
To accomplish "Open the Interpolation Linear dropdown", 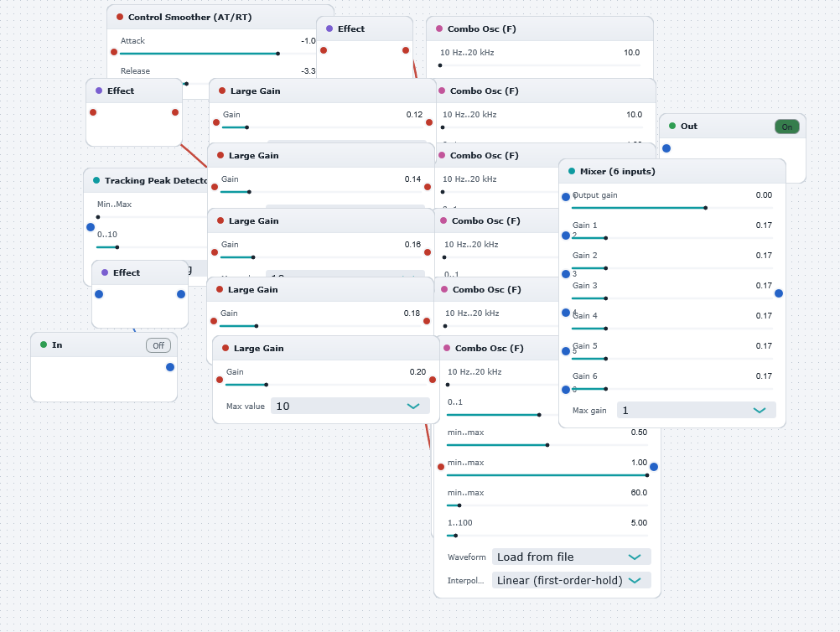I will pyautogui.click(x=572, y=581).
